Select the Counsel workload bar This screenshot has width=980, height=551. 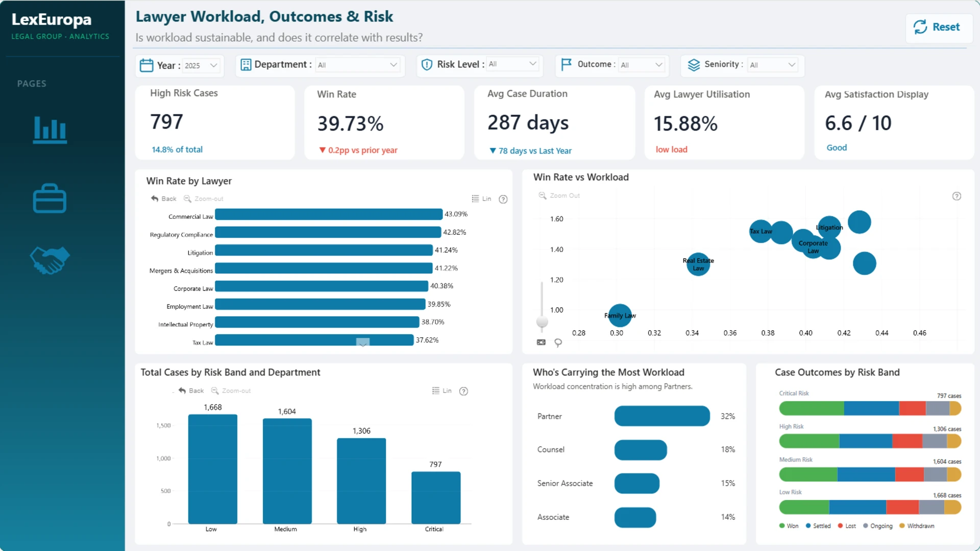(641, 450)
